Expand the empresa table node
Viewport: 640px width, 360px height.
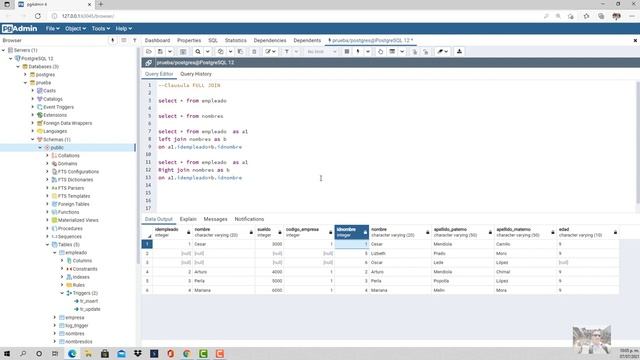pyautogui.click(x=55, y=318)
